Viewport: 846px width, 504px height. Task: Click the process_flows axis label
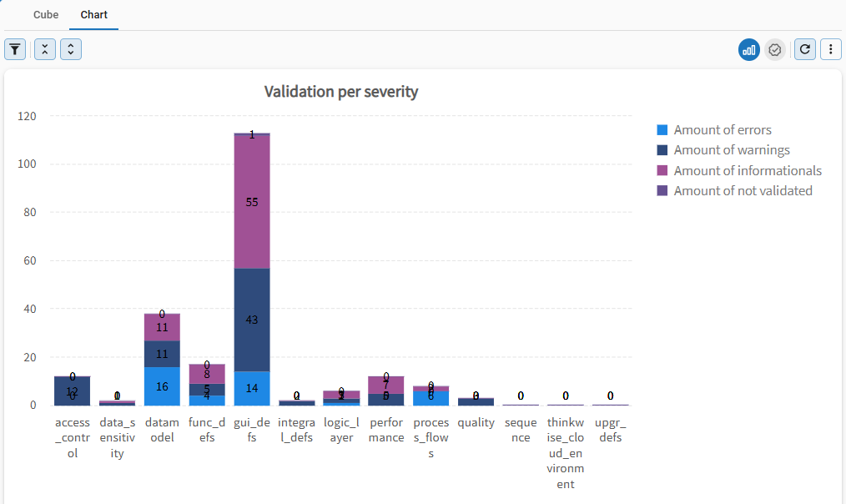[x=431, y=437]
